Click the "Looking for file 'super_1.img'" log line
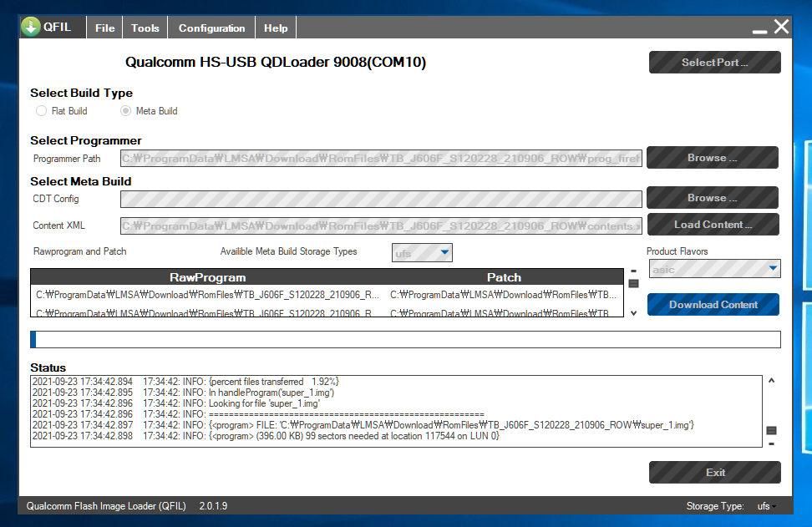Image resolution: width=812 pixels, height=527 pixels. pyautogui.click(x=176, y=403)
